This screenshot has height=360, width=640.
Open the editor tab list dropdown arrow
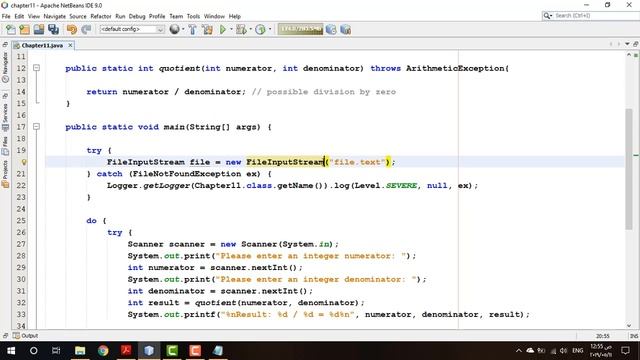pos(627,44)
